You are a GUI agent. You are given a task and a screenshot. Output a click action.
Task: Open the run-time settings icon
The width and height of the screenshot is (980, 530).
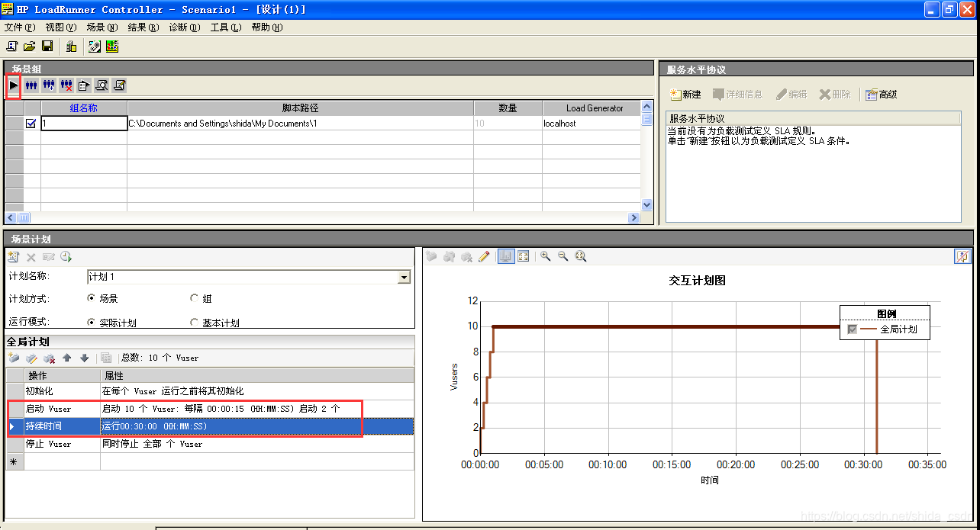pos(84,85)
